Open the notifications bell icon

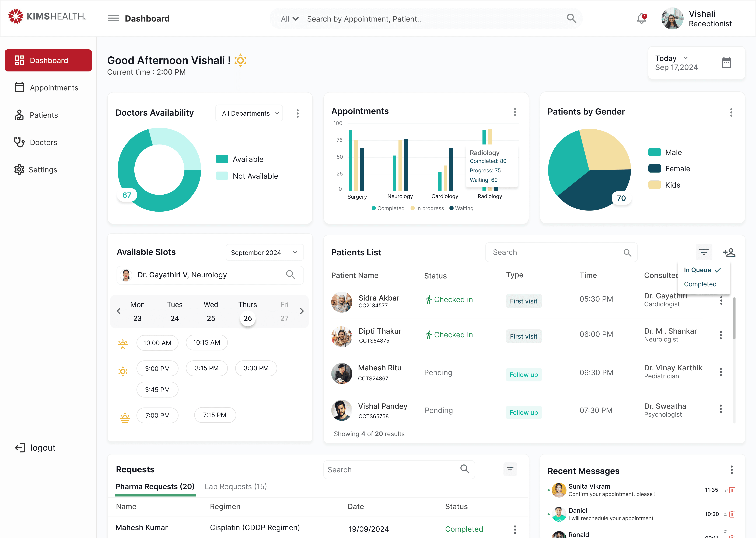point(641,19)
